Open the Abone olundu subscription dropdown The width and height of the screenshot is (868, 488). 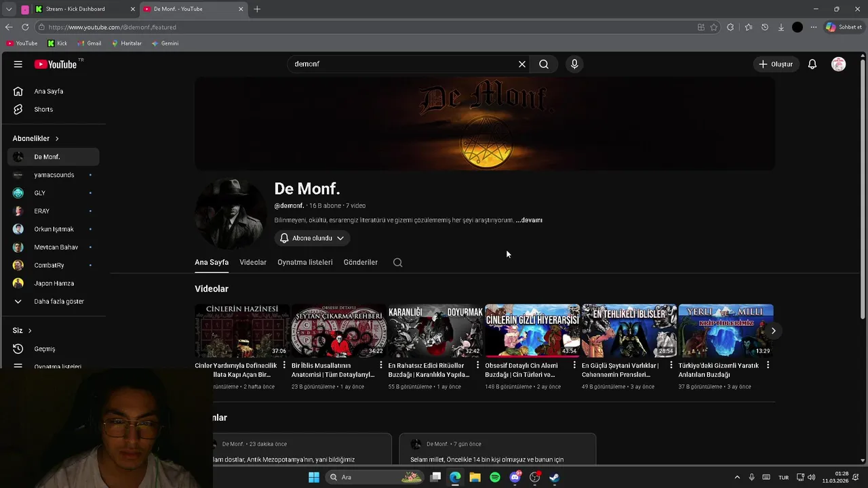coord(313,238)
